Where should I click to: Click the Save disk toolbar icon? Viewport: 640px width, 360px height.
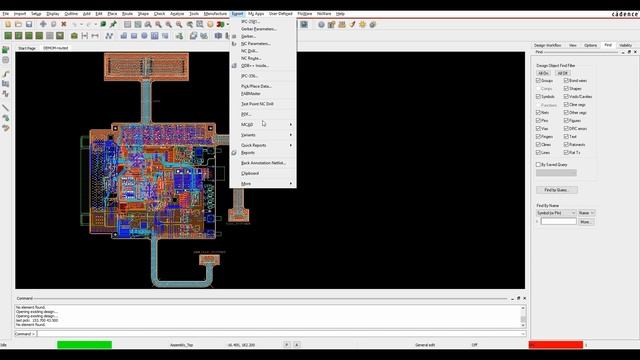tap(29, 24)
